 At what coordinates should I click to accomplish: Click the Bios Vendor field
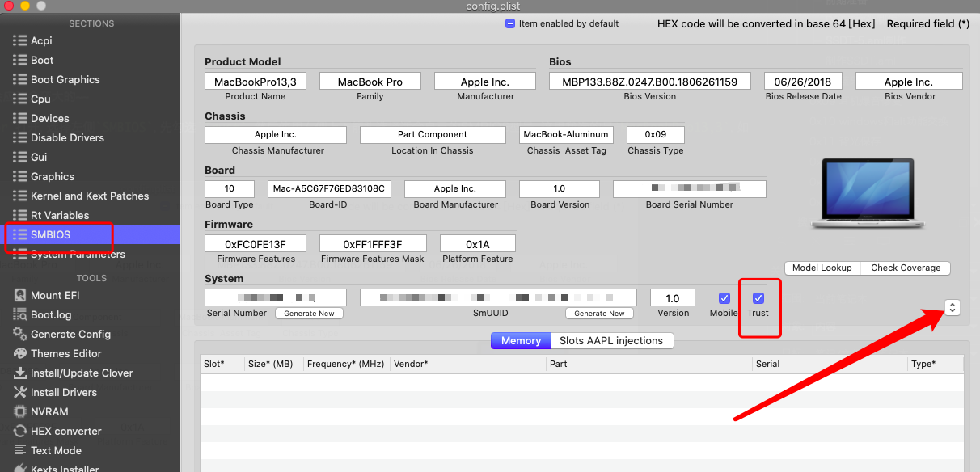[x=909, y=81]
